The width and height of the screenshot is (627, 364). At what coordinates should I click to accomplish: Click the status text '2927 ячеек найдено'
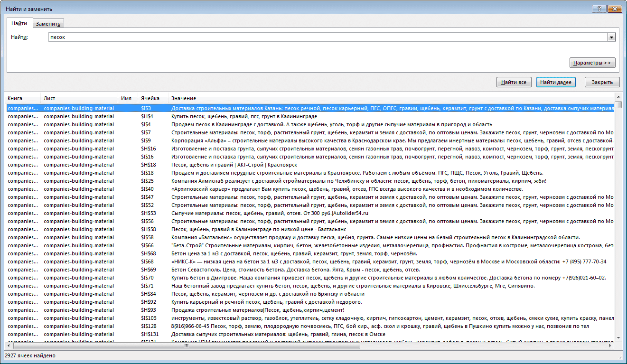click(x=30, y=355)
